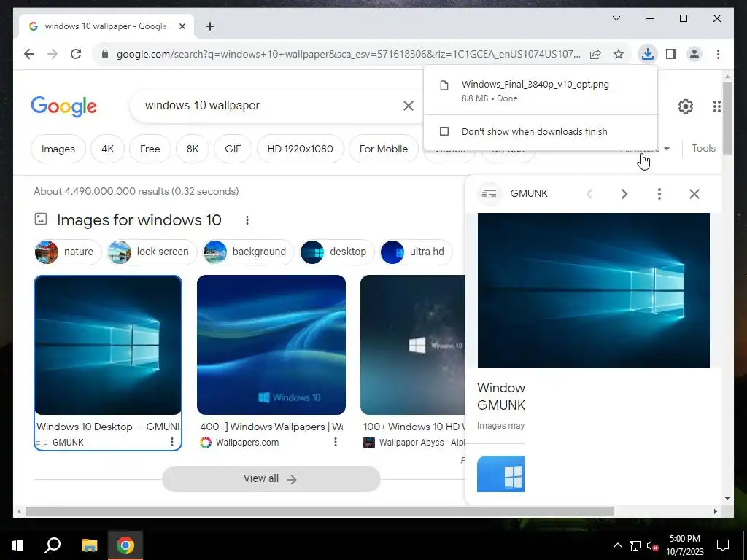Click the large GMUNK preview image
Screen dimensions: 747x560
click(594, 290)
